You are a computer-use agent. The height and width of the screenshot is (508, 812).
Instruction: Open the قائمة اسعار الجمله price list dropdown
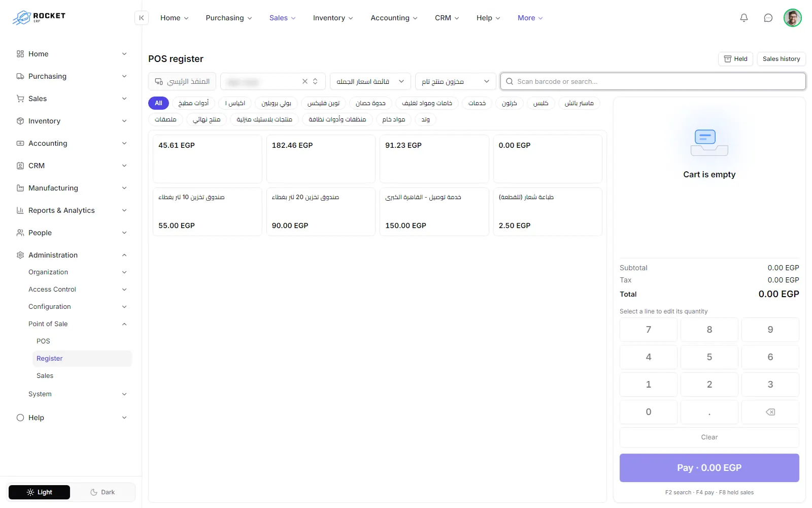click(x=370, y=81)
